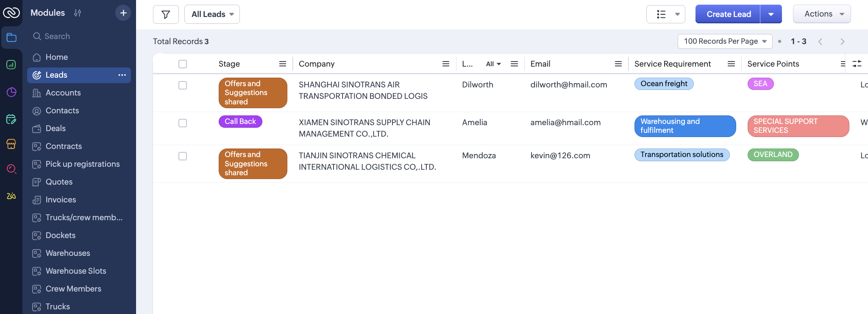Click the Zoho logo icon at top-left
Screen dimensions: 868x314
(x=11, y=13)
